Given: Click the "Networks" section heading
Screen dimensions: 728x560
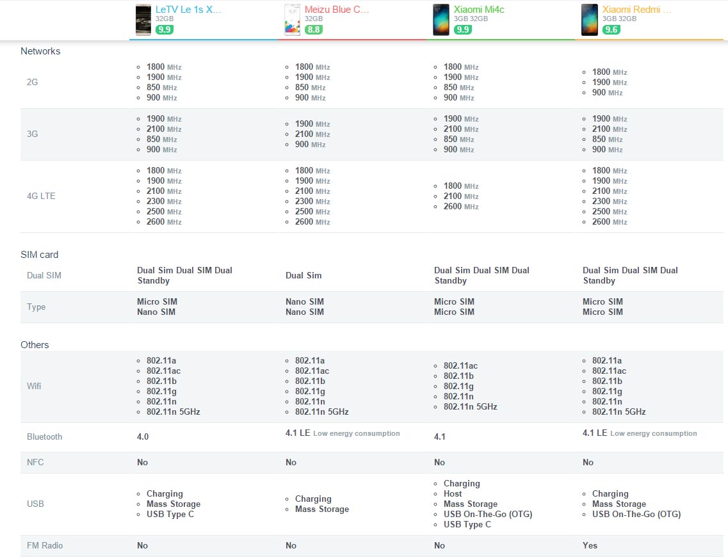Looking at the screenshot, I should click(40, 51).
